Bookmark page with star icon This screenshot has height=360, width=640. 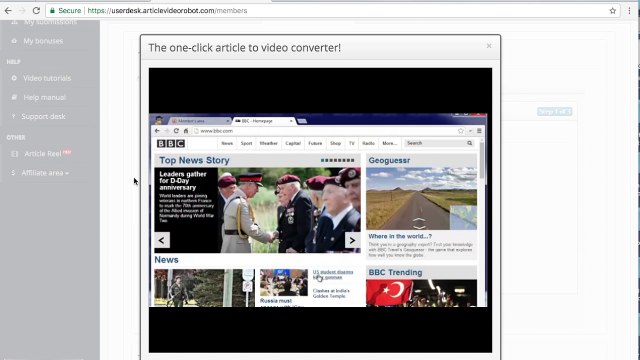coord(613,11)
